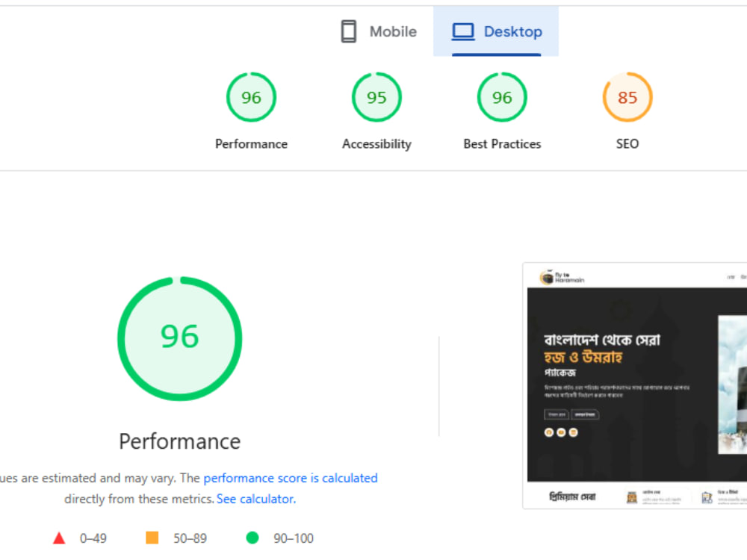Viewport: 747px width, 560px height.
Task: Click the phone icon on Mobile tab
Action: (x=349, y=31)
